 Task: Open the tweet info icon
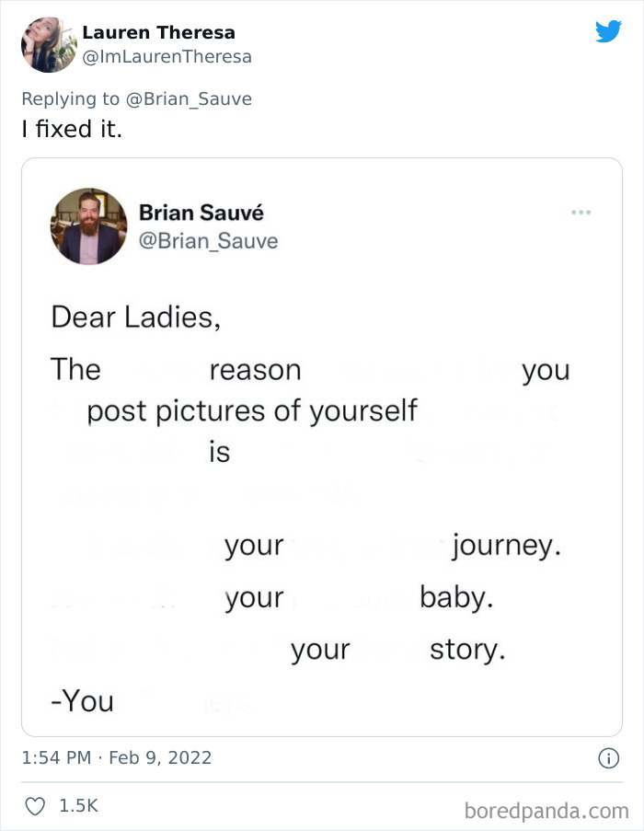pos(608,757)
